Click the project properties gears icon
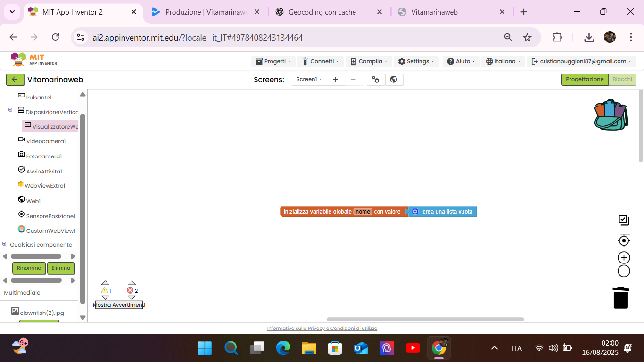644x362 pixels. [x=376, y=80]
